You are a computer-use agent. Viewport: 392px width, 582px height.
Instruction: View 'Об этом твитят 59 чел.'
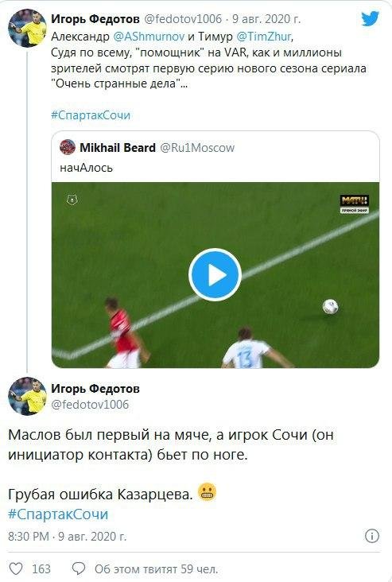[x=157, y=568]
